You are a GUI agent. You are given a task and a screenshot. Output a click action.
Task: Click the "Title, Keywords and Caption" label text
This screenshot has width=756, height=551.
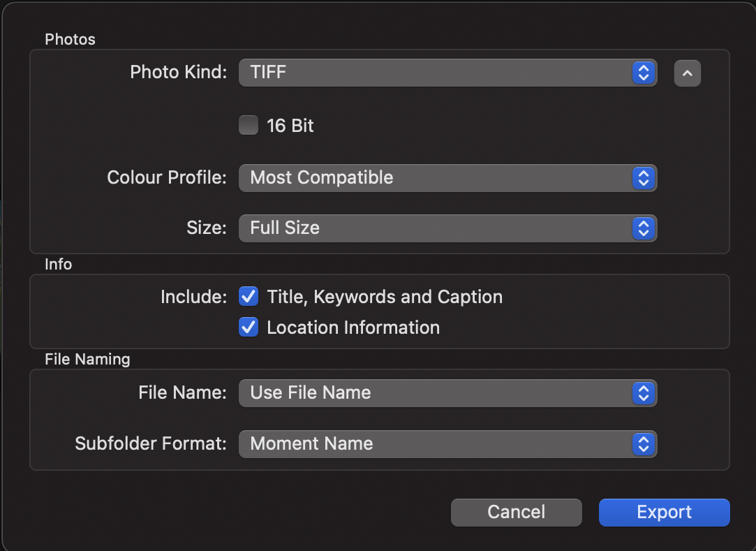coord(385,297)
